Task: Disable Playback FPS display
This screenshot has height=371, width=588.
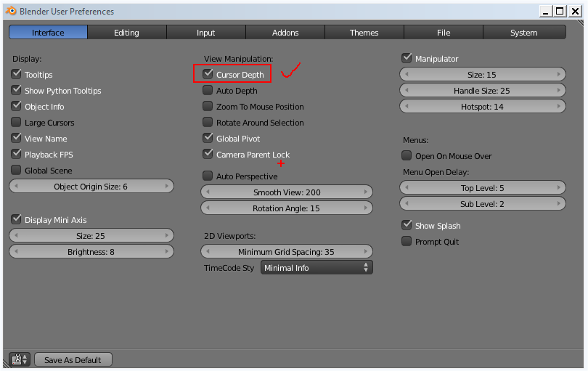Action: [16, 154]
